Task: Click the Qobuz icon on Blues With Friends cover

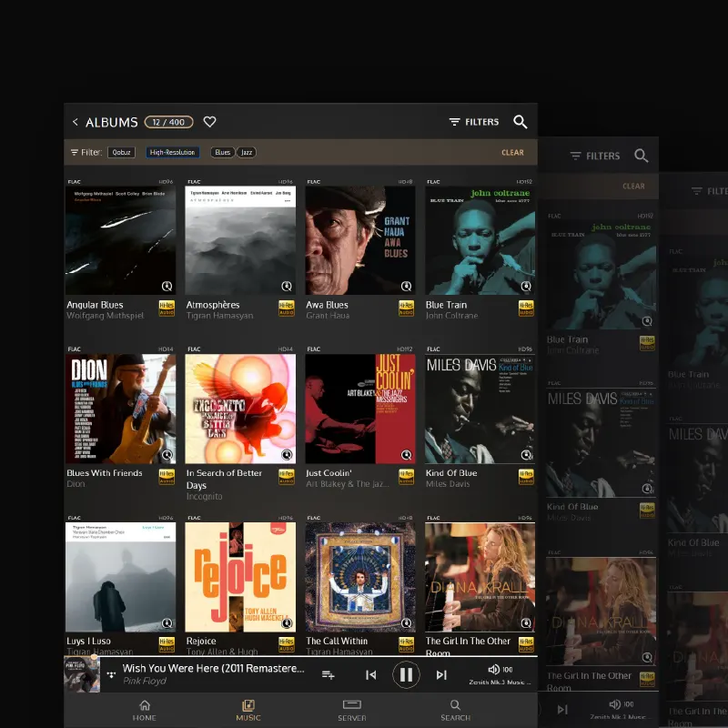Action: coord(167,454)
